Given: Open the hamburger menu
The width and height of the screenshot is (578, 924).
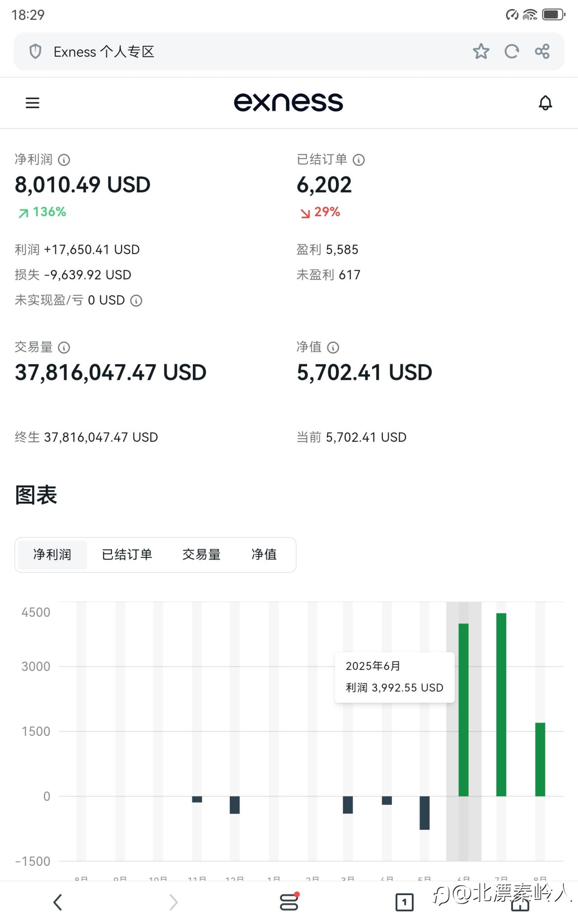Looking at the screenshot, I should [33, 103].
